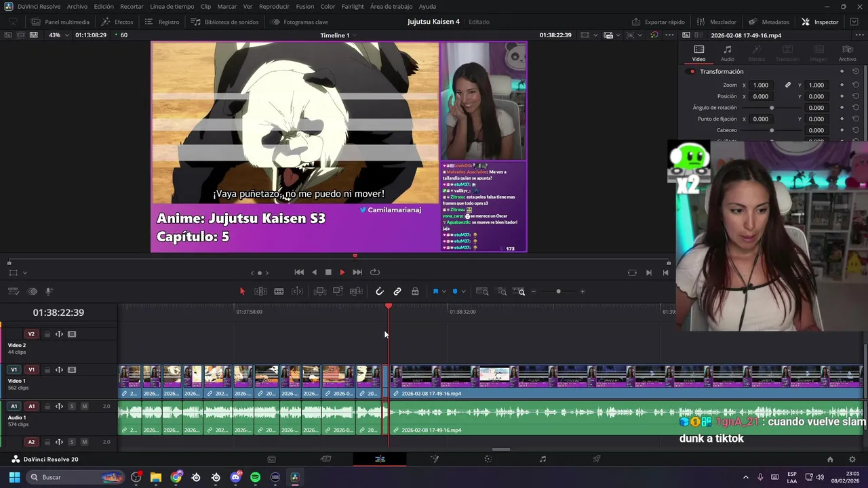Click the full extent zoom icon
The image size is (868, 488).
click(x=482, y=291)
